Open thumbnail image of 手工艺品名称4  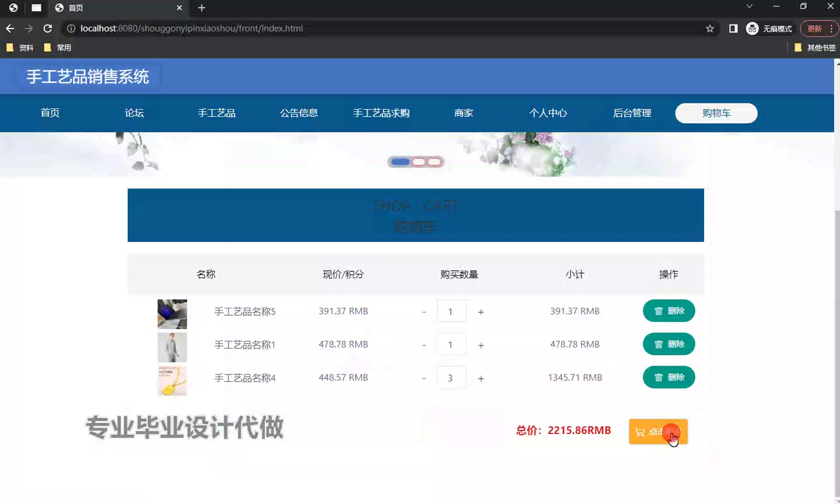click(172, 381)
